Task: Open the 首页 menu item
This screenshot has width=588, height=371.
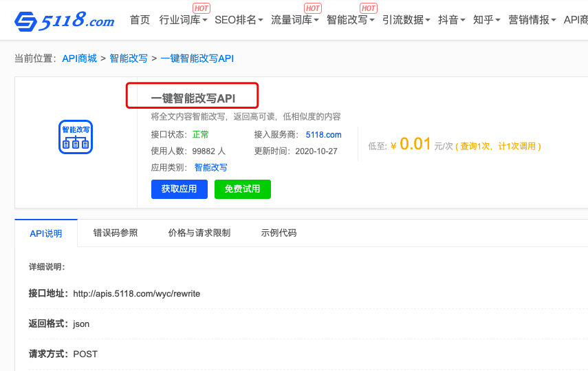Action: click(x=140, y=20)
